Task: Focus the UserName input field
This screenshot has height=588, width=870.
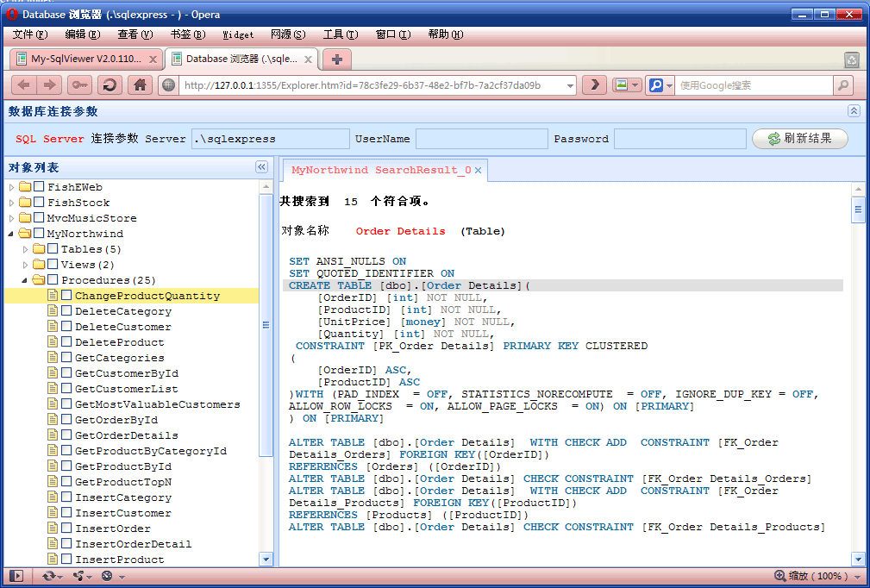Action: point(482,139)
